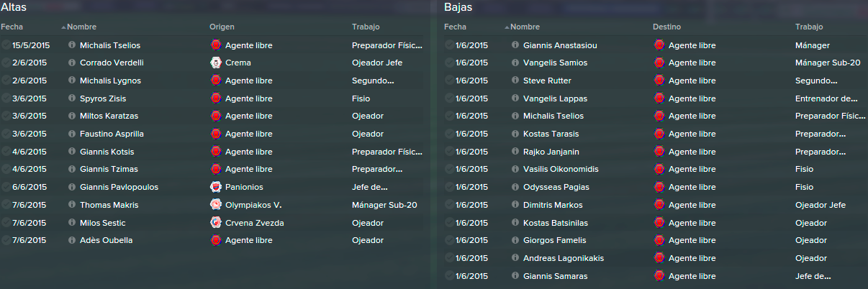Toggle the check mark for Adès Oubella row
This screenshot has width=868, height=289.
(6, 240)
